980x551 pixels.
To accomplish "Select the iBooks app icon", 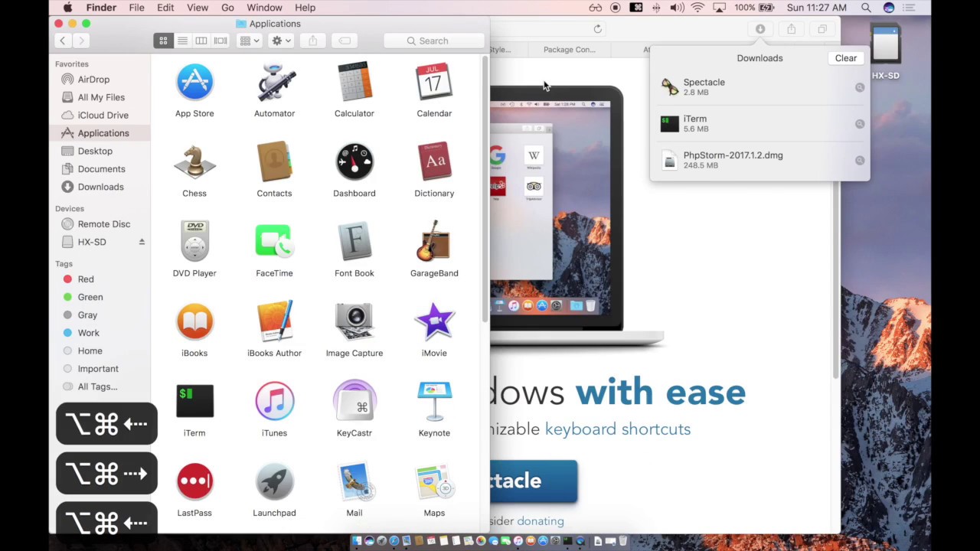I will pos(194,322).
